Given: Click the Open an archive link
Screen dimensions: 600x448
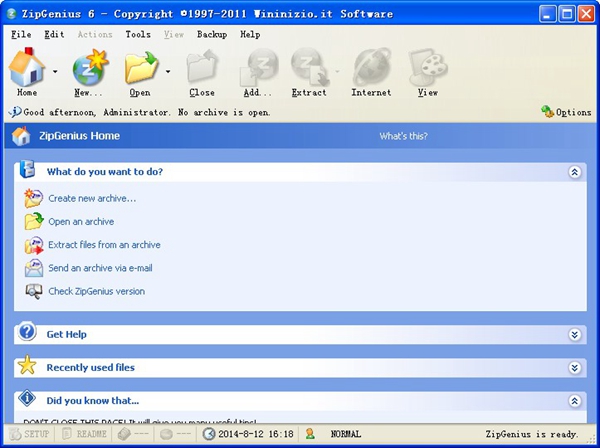Looking at the screenshot, I should (81, 222).
